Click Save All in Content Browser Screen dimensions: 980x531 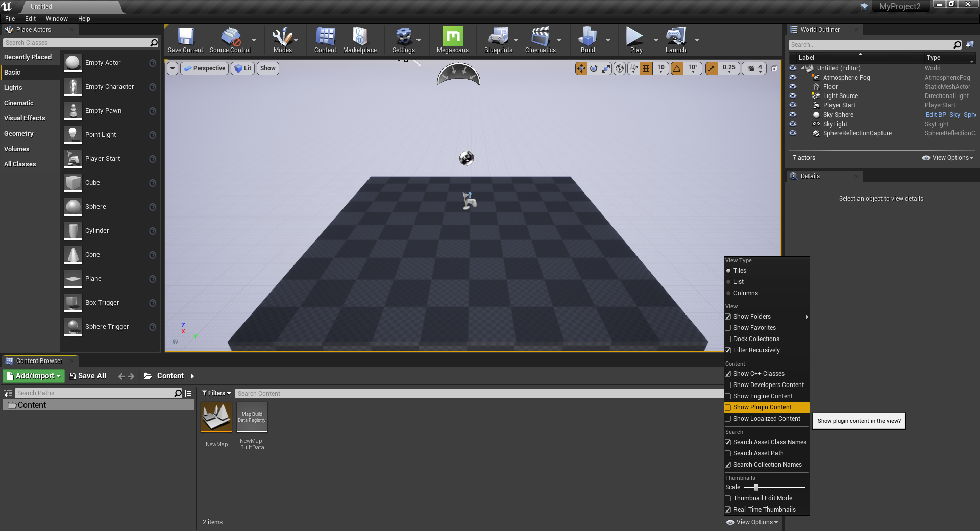(87, 376)
